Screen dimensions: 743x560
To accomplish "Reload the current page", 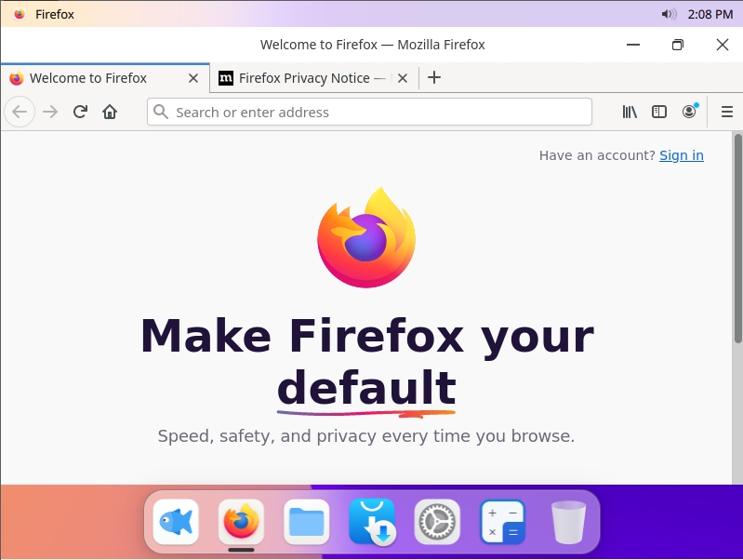I will (x=80, y=112).
